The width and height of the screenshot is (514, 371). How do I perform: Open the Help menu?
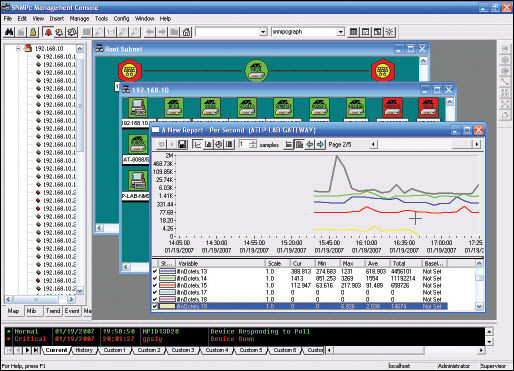(165, 19)
